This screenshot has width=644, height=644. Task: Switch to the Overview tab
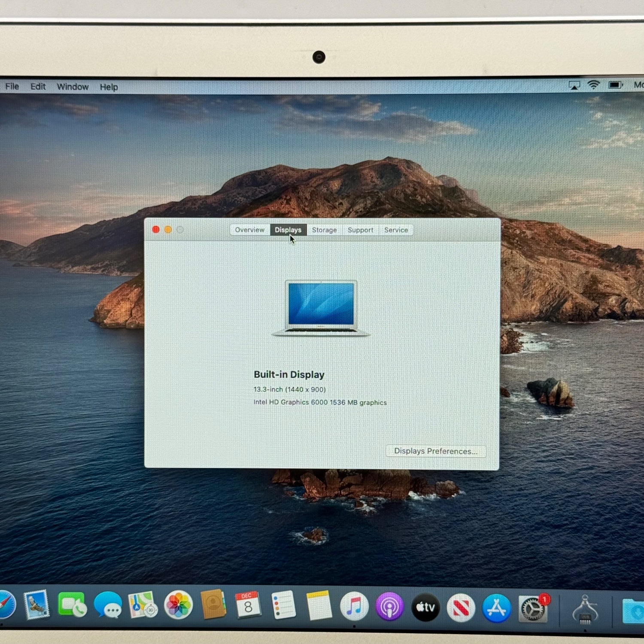click(249, 230)
